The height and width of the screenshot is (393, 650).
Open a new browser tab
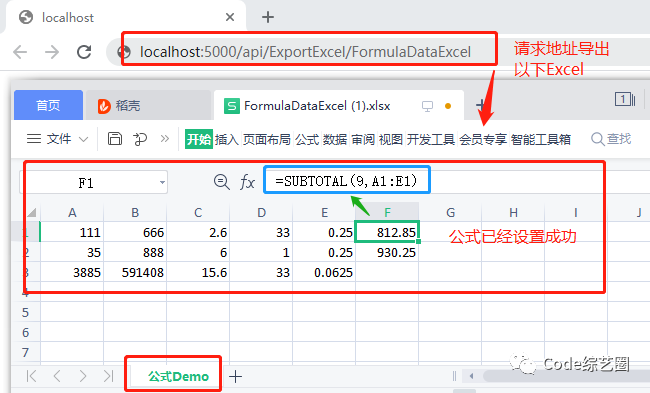point(268,17)
